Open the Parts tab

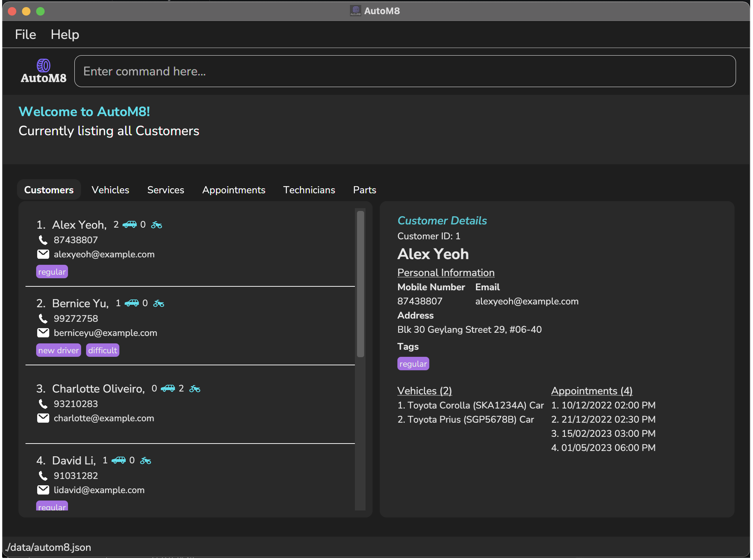click(364, 190)
